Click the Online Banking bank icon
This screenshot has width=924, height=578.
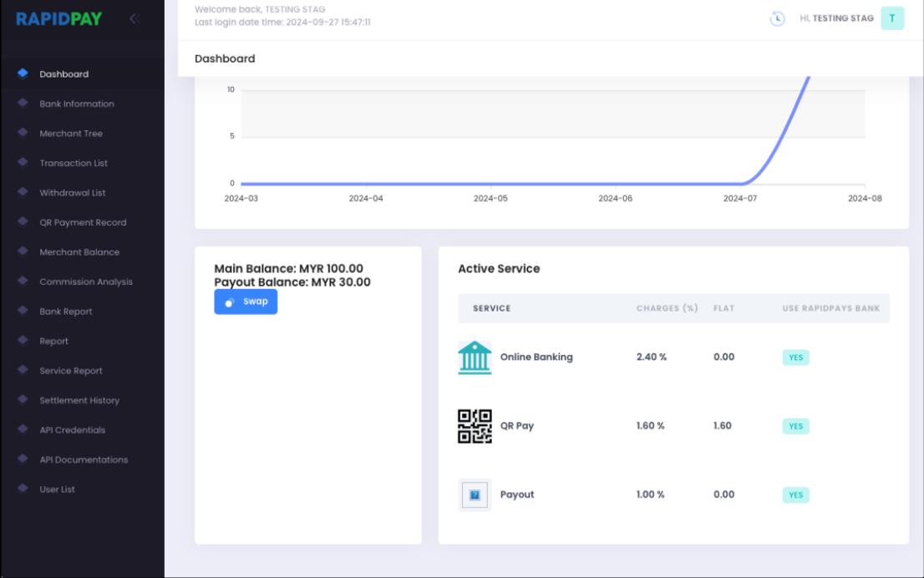click(x=475, y=357)
